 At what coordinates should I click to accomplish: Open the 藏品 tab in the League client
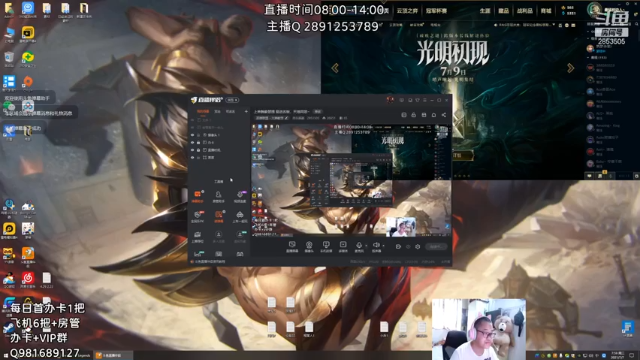pyautogui.click(x=504, y=11)
